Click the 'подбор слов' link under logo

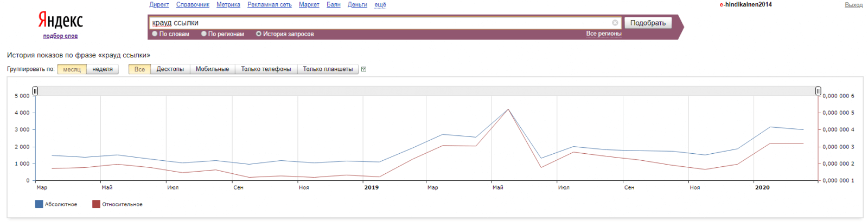(x=60, y=36)
